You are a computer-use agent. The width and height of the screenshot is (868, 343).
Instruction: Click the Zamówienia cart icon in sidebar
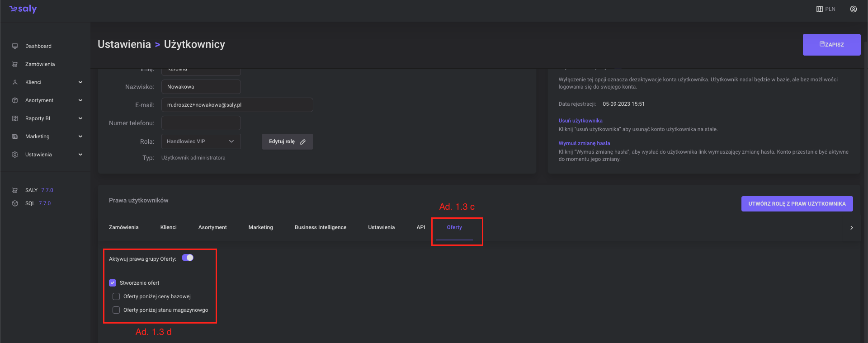[x=15, y=64]
